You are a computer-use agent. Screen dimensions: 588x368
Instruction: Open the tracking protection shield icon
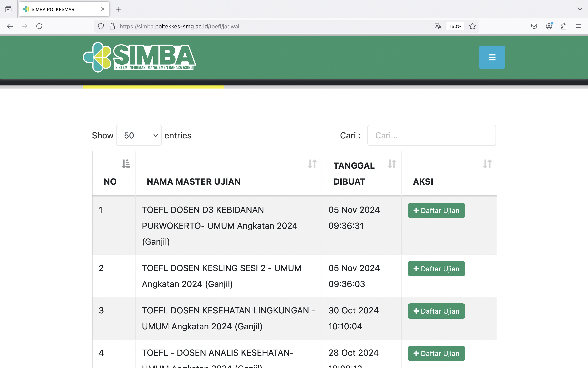pos(101,26)
